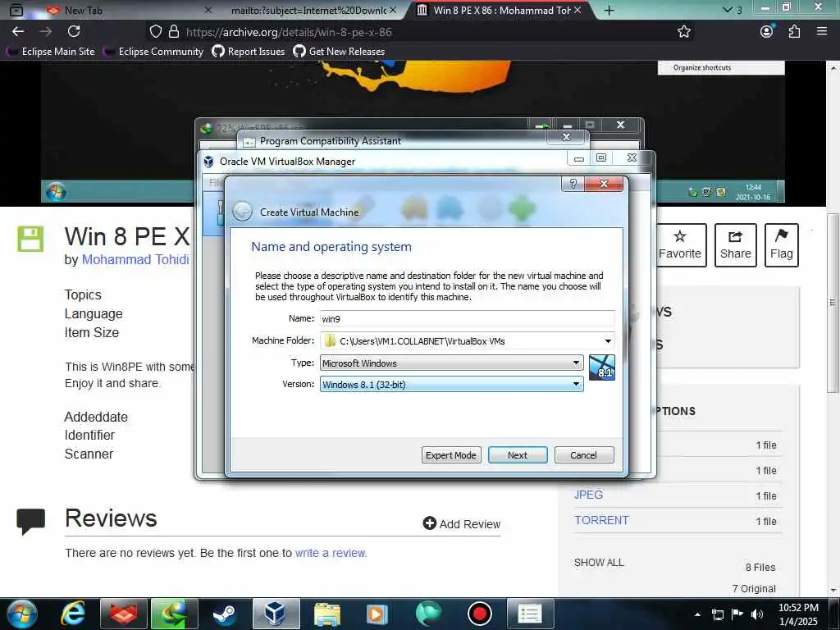The image size is (840, 630).
Task: Open the JPEG download option
Action: tap(588, 495)
